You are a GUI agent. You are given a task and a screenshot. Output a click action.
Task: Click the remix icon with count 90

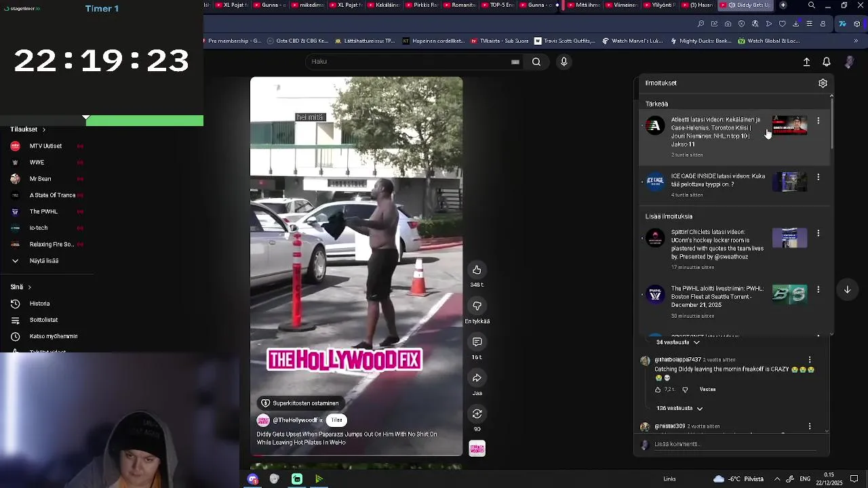[x=477, y=413]
